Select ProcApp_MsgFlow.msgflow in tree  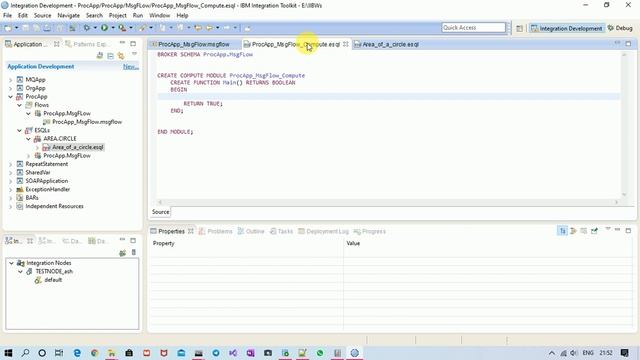(x=87, y=122)
